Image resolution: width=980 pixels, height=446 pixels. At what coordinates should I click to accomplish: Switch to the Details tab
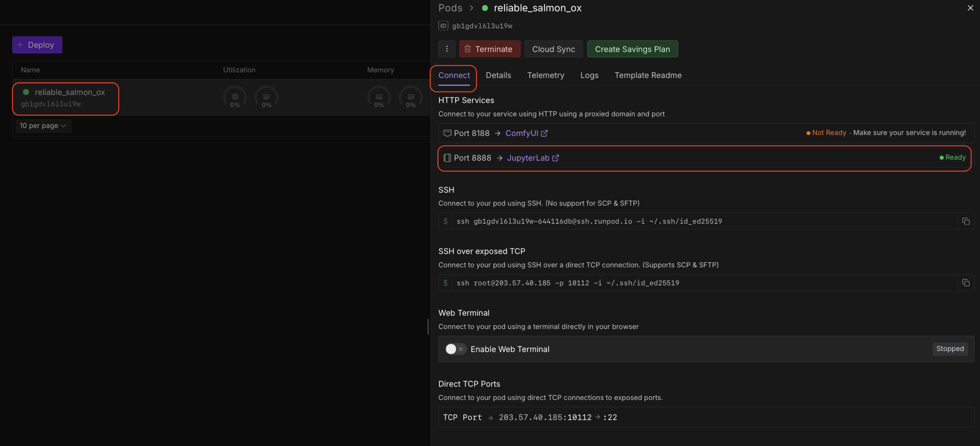click(498, 75)
